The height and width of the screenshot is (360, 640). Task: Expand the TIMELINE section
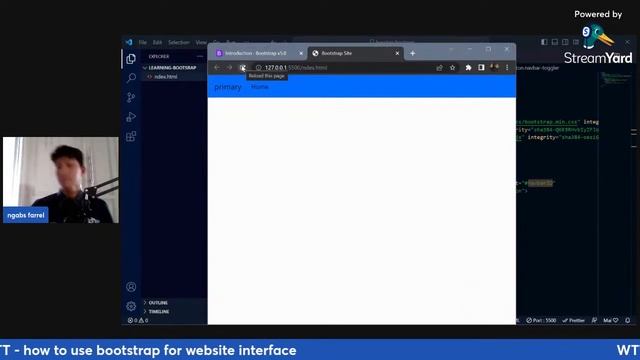159,311
